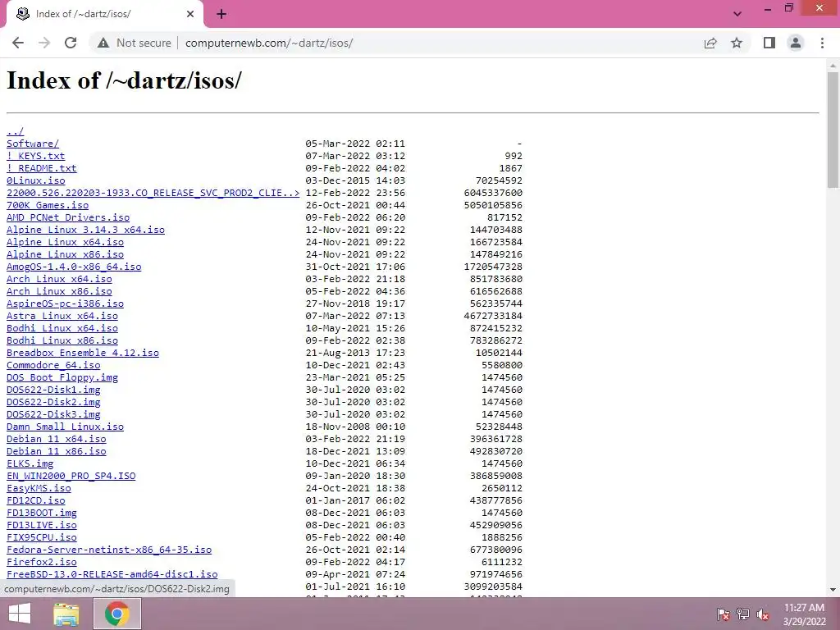The width and height of the screenshot is (840, 630).
Task: Download AspireOS-pc-i386.iso
Action: [x=66, y=304]
